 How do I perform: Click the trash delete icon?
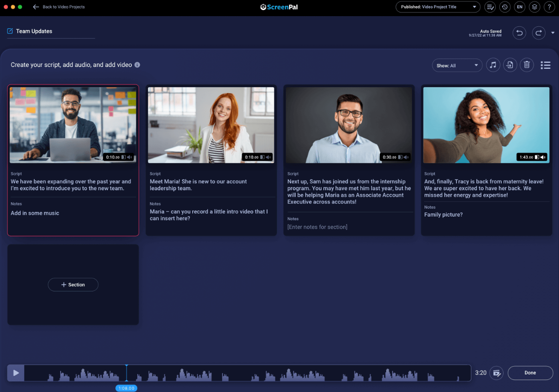tap(526, 65)
